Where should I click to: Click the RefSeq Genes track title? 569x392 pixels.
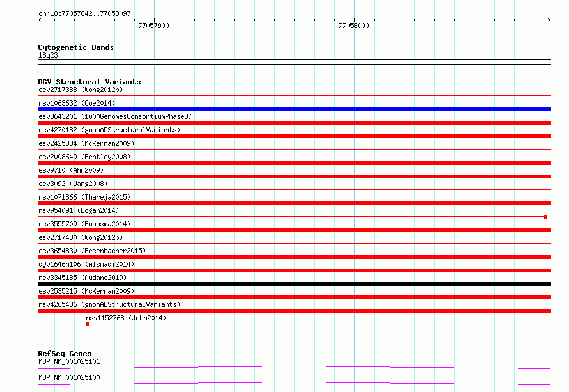tap(65, 354)
